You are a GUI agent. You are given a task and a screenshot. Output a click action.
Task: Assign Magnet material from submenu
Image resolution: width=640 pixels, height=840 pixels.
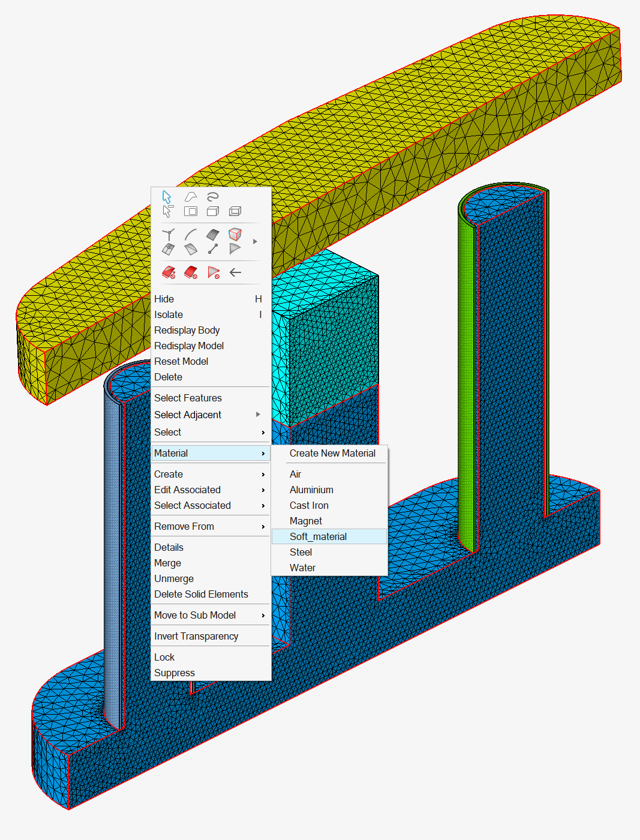(x=329, y=521)
